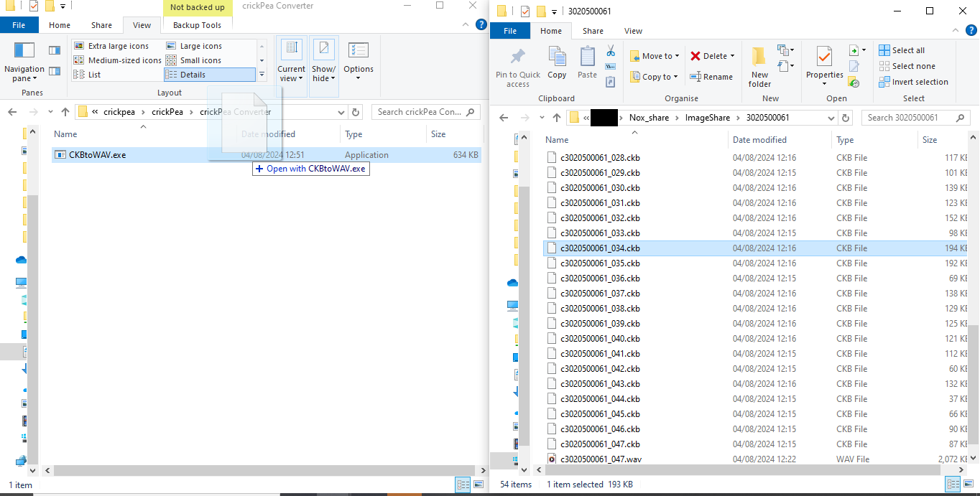Switch to View tab in the 3020500061 window
Screen dimensions: 980x496
pyautogui.click(x=633, y=31)
